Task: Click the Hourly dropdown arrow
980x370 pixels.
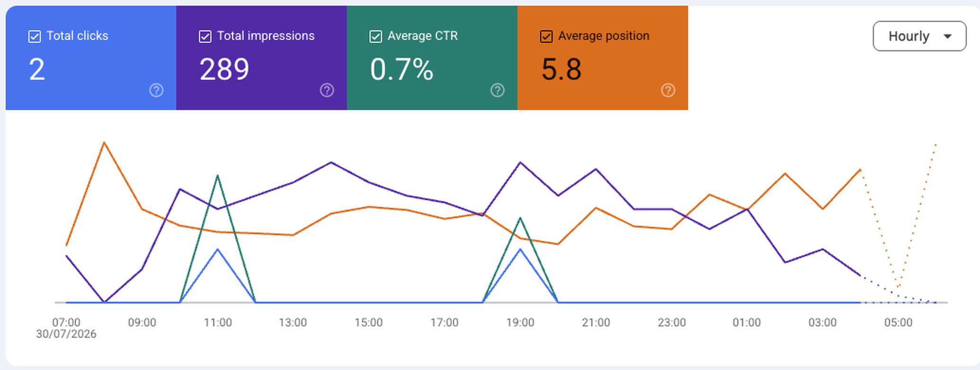Action: coord(948,37)
